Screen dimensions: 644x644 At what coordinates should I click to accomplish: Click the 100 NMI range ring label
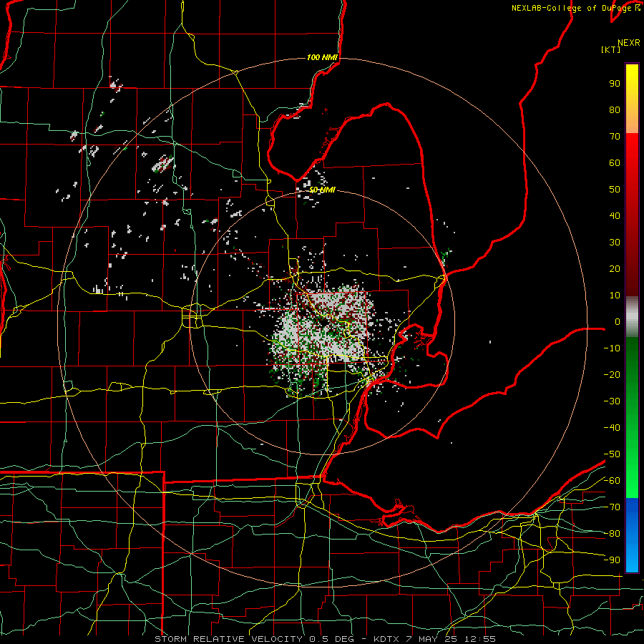[x=322, y=57]
